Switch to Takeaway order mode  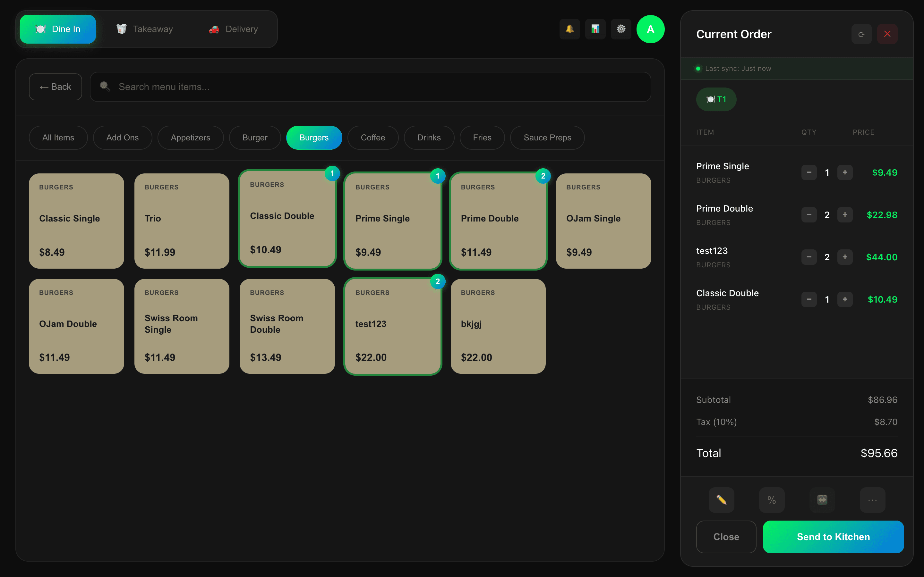click(145, 29)
